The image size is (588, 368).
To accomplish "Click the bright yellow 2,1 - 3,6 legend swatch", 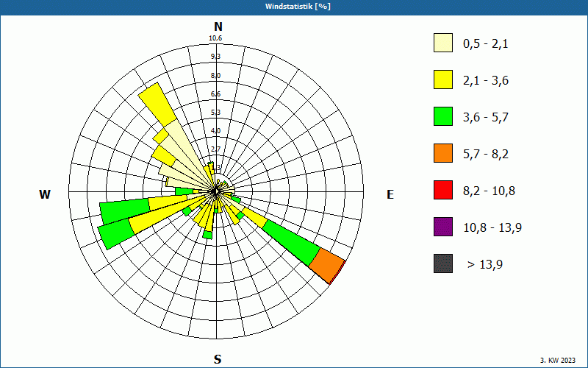I will (443, 79).
